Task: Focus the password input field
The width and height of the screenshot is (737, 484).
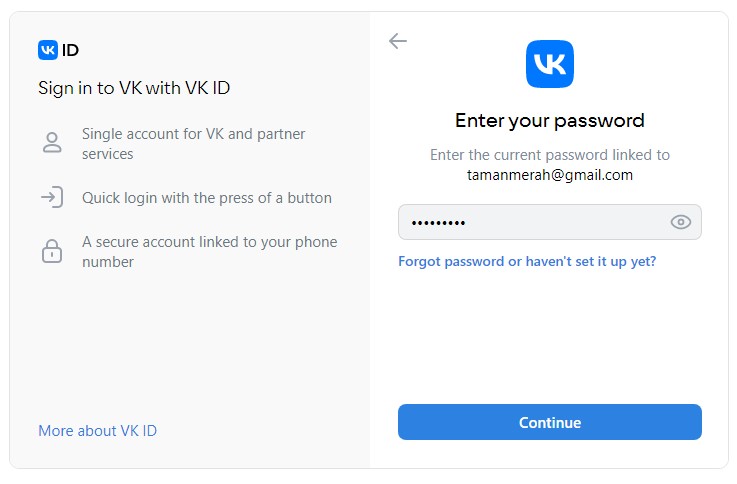Action: tap(530, 222)
